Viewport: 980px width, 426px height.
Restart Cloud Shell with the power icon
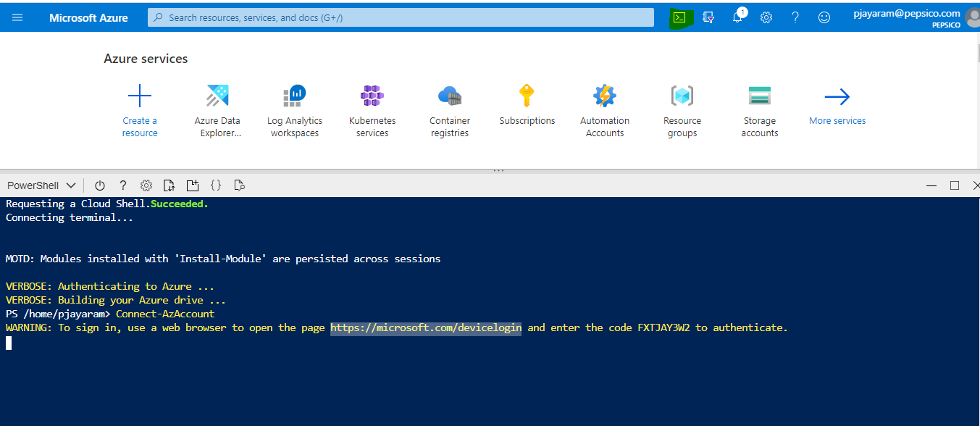click(x=100, y=185)
